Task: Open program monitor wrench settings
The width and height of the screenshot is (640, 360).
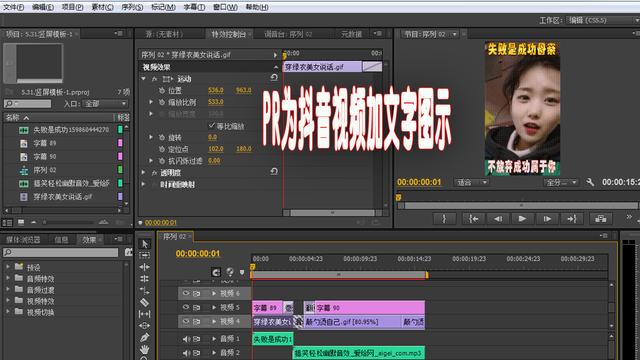Action: point(590,182)
